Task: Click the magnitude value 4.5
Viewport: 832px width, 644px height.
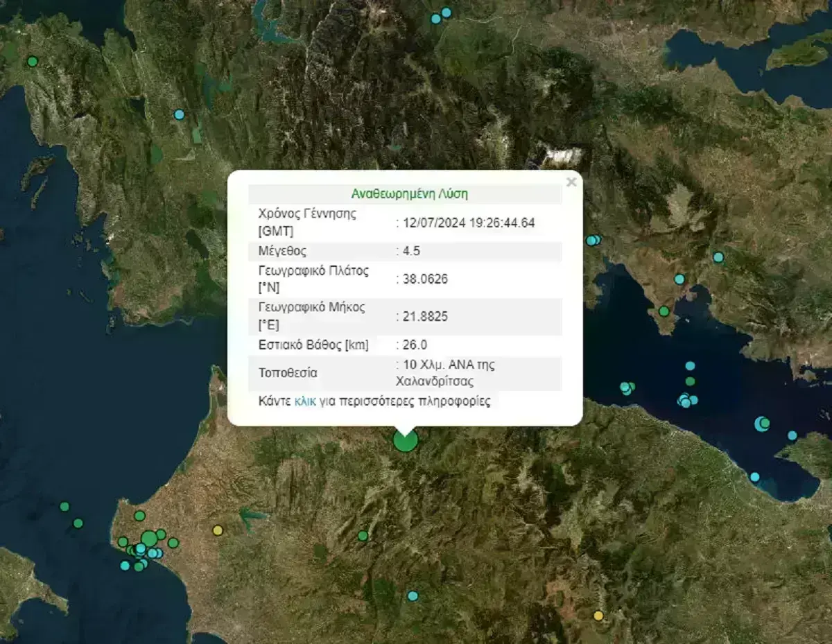Action: coord(412,251)
